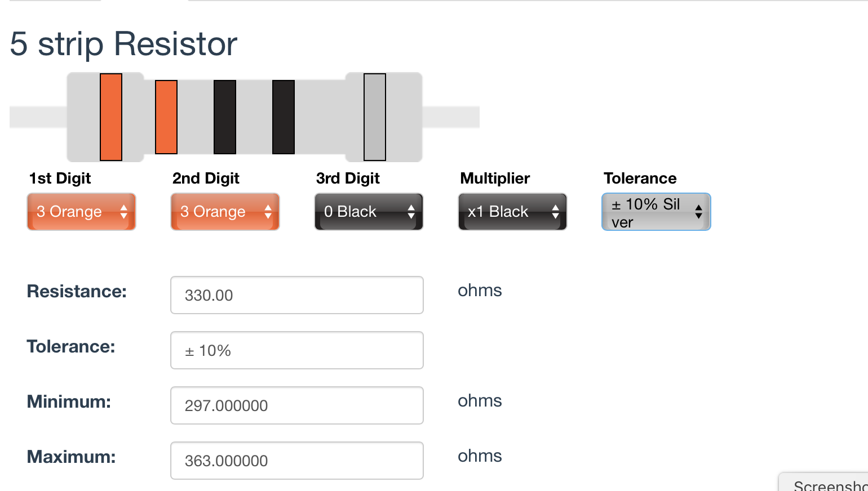Open the Multiplier x1 Black dropdown
The width and height of the screenshot is (868, 491).
(512, 212)
